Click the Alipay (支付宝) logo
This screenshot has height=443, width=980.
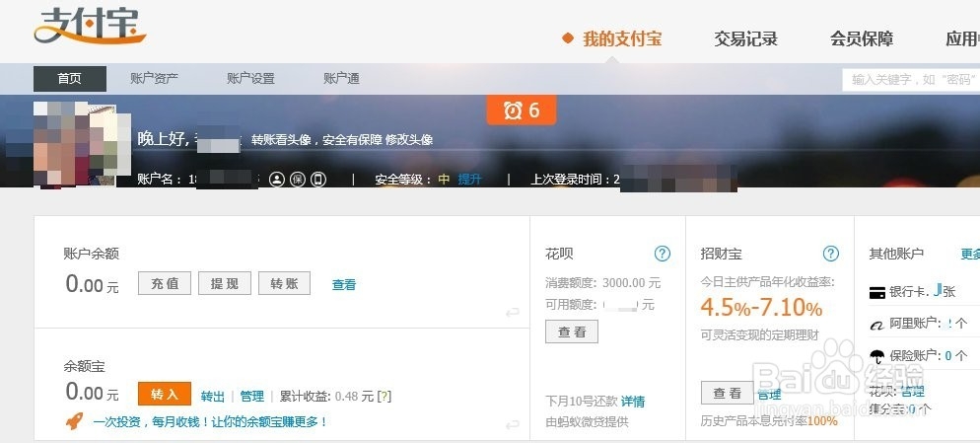(90, 25)
